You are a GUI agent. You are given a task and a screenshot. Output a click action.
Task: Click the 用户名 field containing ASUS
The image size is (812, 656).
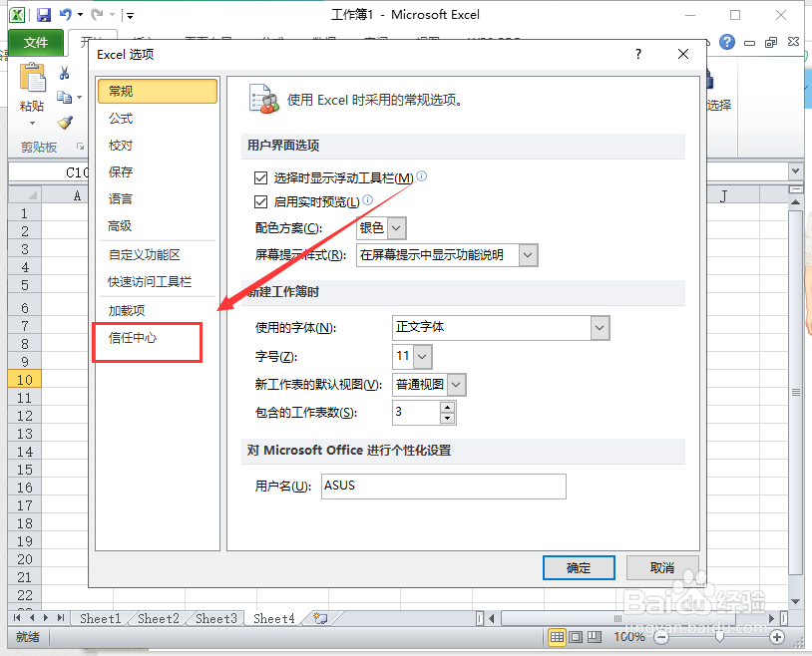tap(443, 486)
